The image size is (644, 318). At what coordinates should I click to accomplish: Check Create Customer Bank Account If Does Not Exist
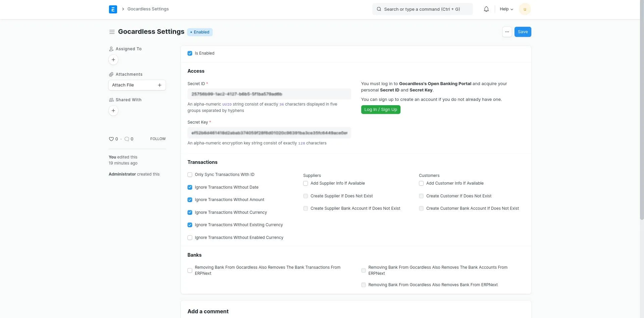421,208
